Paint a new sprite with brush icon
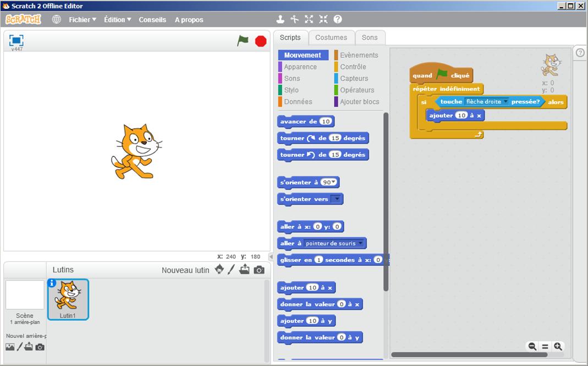 pyautogui.click(x=232, y=270)
